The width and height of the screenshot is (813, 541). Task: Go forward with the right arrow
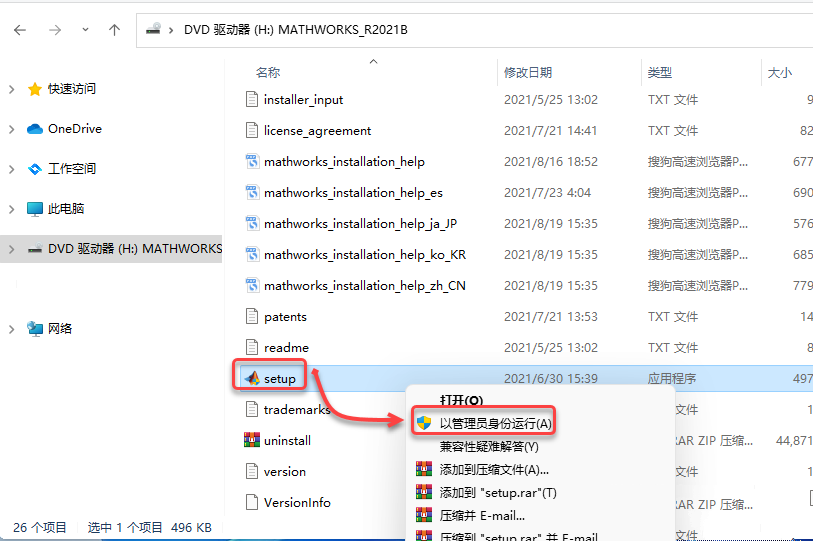[54, 30]
